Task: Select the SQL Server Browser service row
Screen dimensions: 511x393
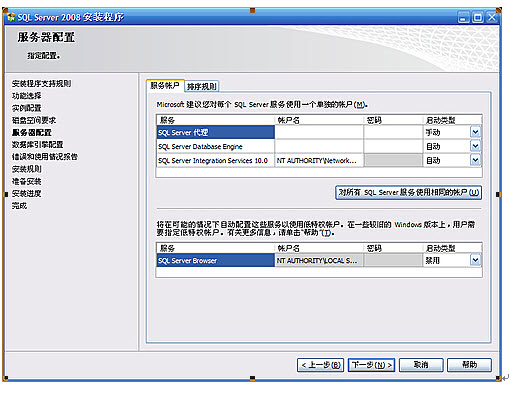Action: (x=215, y=260)
